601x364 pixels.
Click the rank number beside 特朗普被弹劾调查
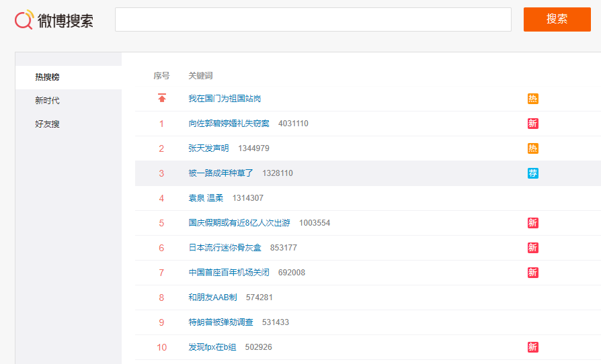pyautogui.click(x=161, y=323)
